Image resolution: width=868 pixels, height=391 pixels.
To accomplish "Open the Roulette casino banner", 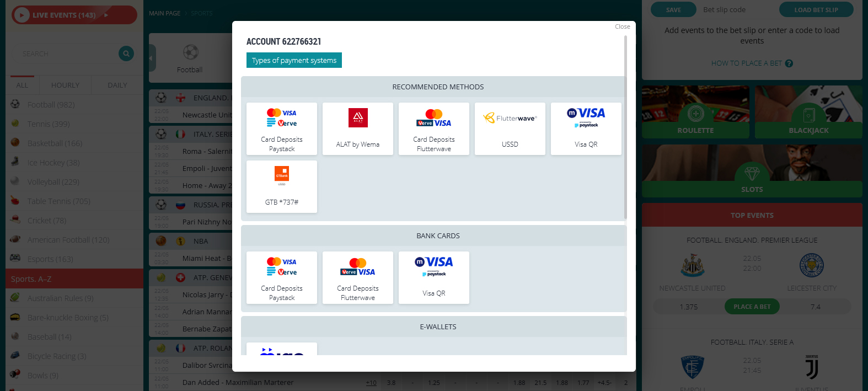I will (x=695, y=112).
